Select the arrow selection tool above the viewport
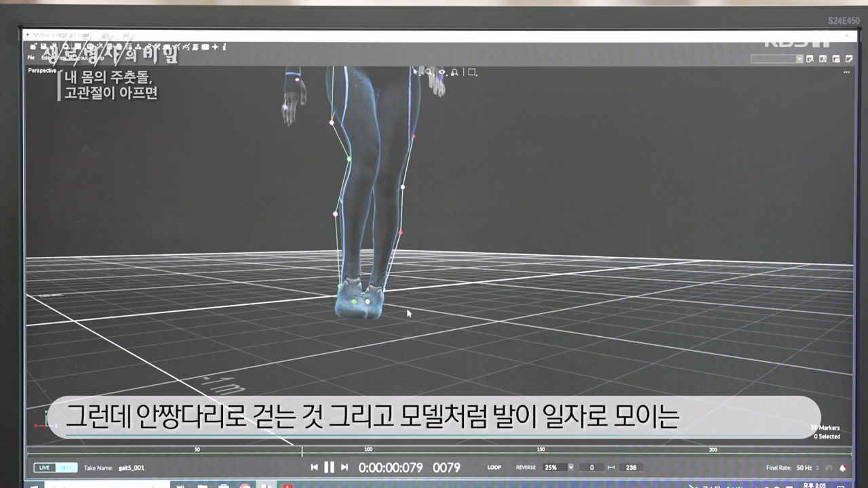The width and height of the screenshot is (868, 488). (x=415, y=72)
